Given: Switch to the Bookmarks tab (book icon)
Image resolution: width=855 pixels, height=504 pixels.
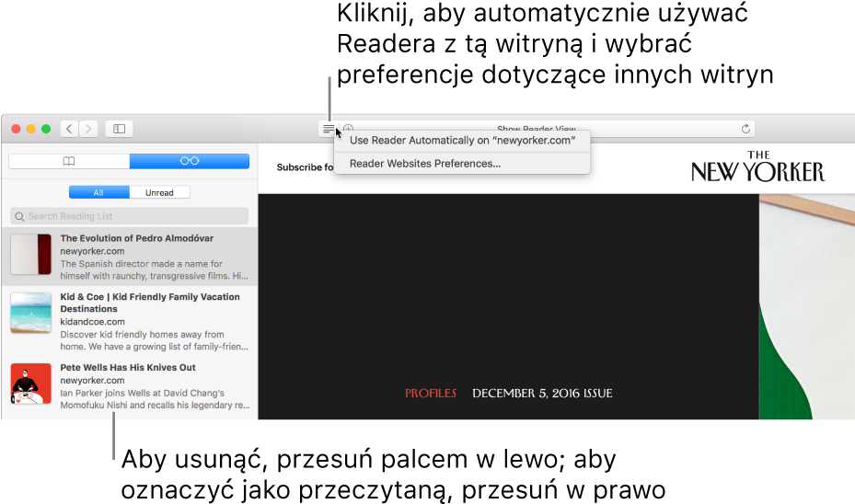Looking at the screenshot, I should click(x=69, y=161).
